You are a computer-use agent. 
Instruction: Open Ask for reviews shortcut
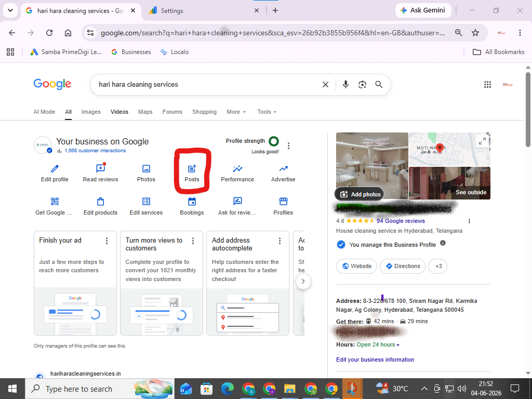237,206
